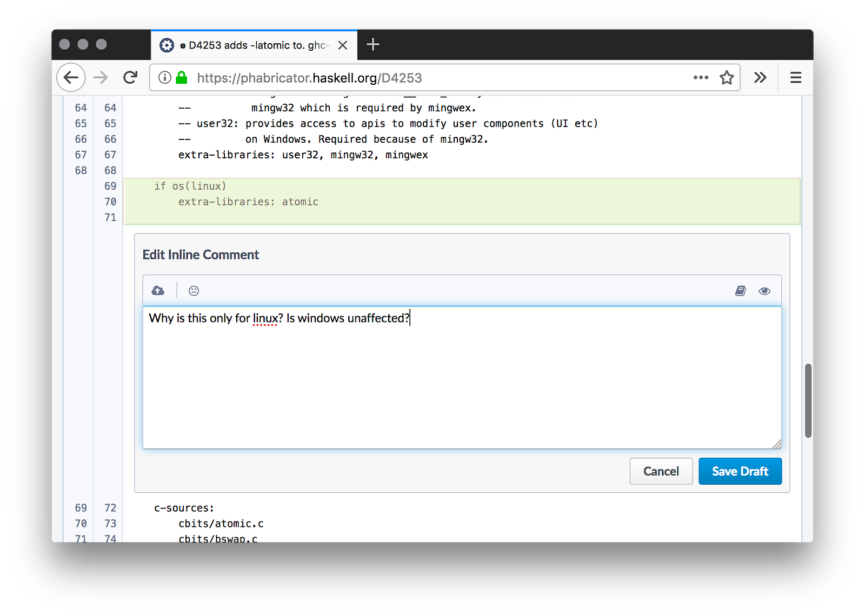Click the macOS window minimize button
The width and height of the screenshot is (865, 616).
click(x=83, y=44)
